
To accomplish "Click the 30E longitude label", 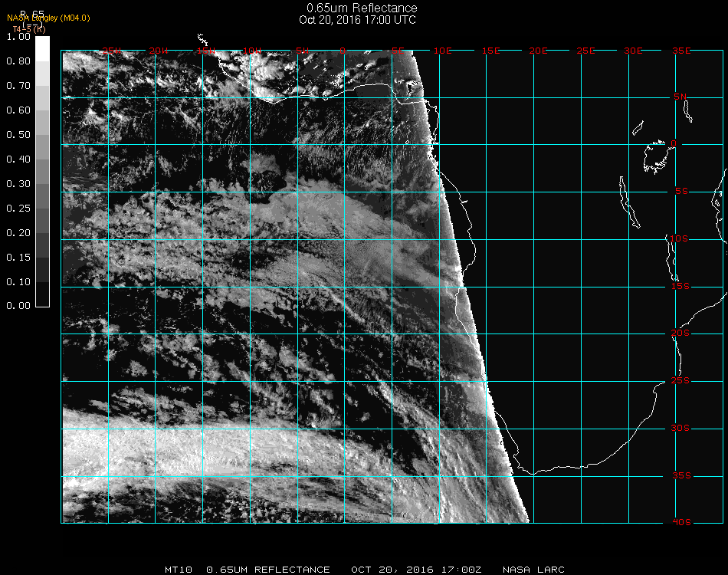I will 633,51.
